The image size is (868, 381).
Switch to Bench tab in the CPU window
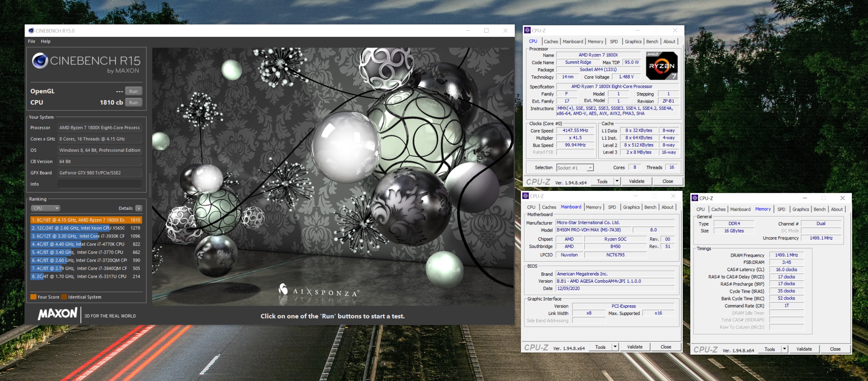pos(652,41)
